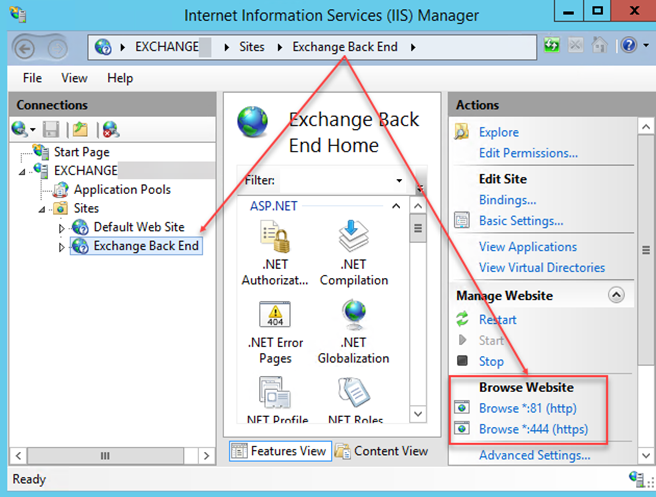Click the Explore folder icon in Actions
The width and height of the screenshot is (656, 497).
pyautogui.click(x=462, y=132)
